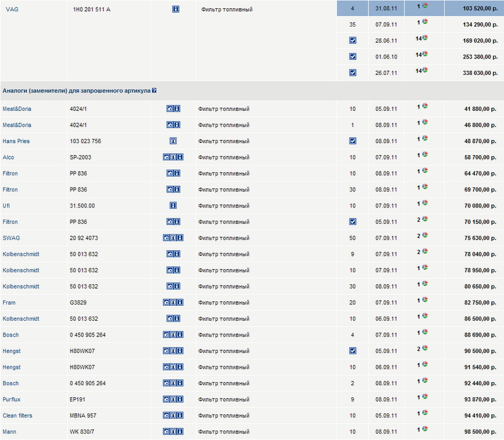Click quantity 35 in the 134 290,00 р. row
Screen dimensions: 504x440
[x=352, y=25]
